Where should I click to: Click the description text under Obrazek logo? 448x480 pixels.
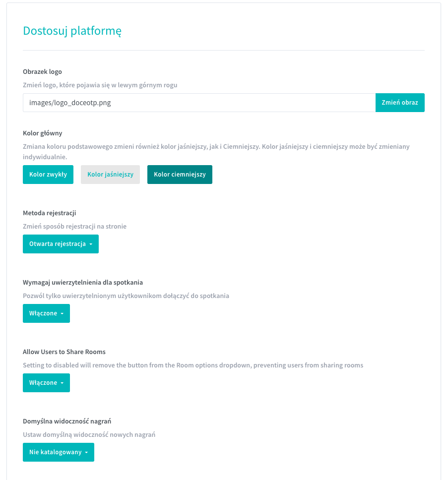(100, 85)
